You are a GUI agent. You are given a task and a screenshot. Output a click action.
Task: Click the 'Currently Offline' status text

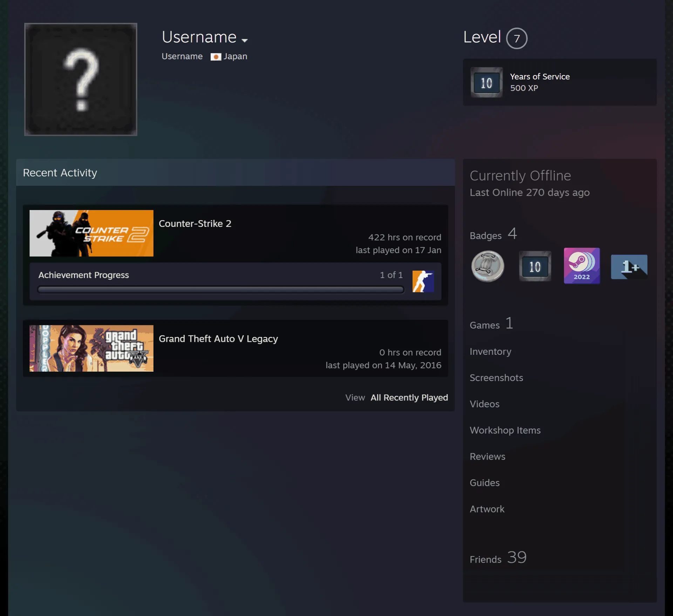click(x=520, y=176)
